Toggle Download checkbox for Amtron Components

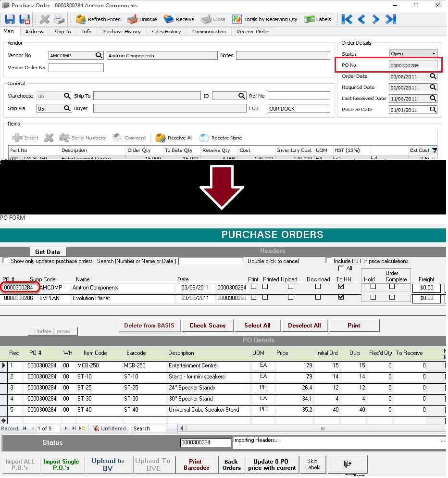318,287
